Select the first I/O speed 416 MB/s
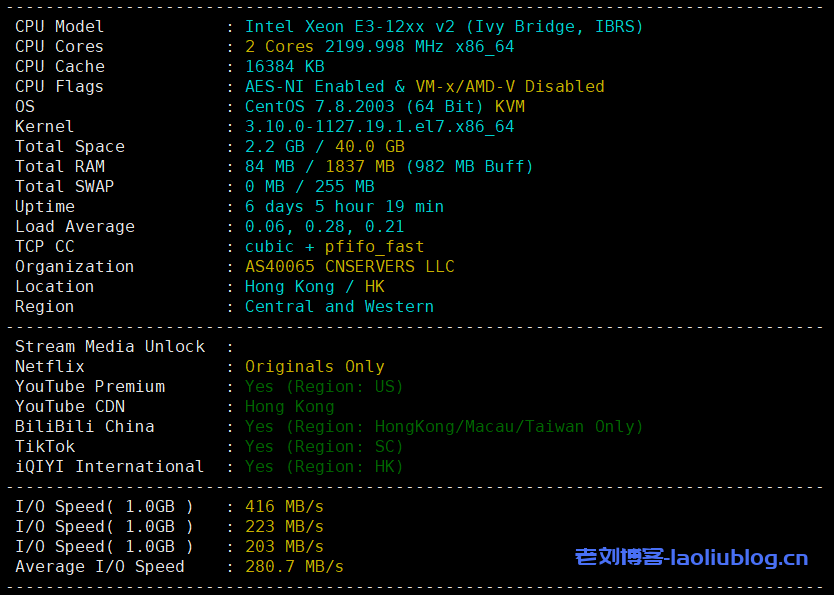 (284, 507)
